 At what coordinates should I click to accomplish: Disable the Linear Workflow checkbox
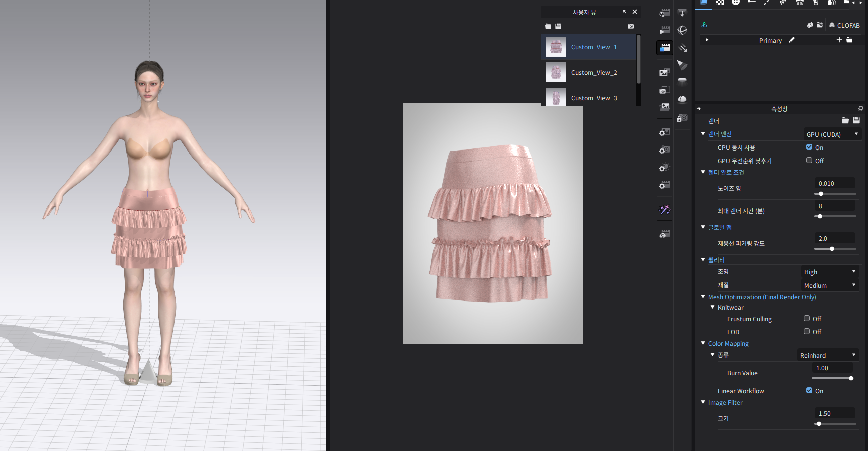coord(809,391)
